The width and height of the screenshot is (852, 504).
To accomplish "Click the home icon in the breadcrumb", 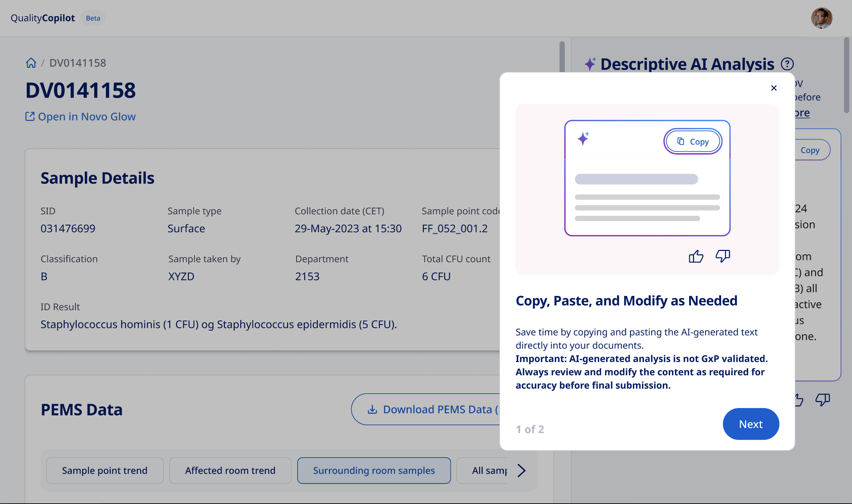I will tap(31, 63).
